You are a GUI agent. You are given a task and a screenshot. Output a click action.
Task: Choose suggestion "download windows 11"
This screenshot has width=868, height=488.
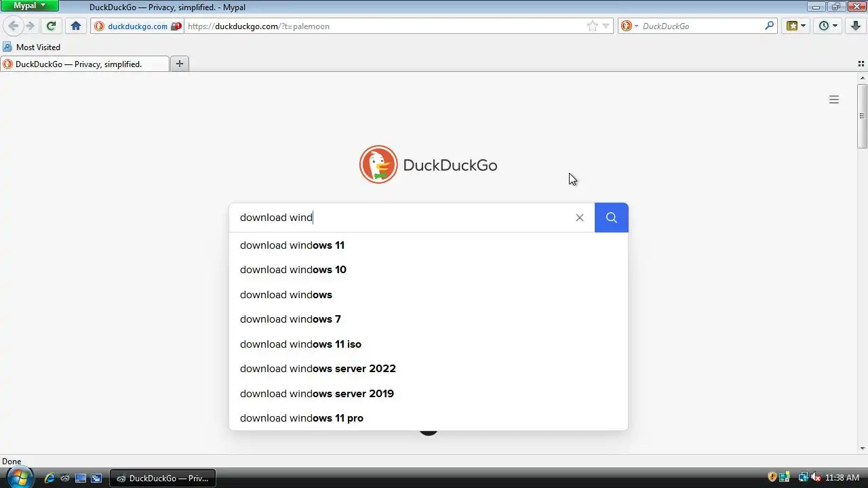pyautogui.click(x=429, y=245)
